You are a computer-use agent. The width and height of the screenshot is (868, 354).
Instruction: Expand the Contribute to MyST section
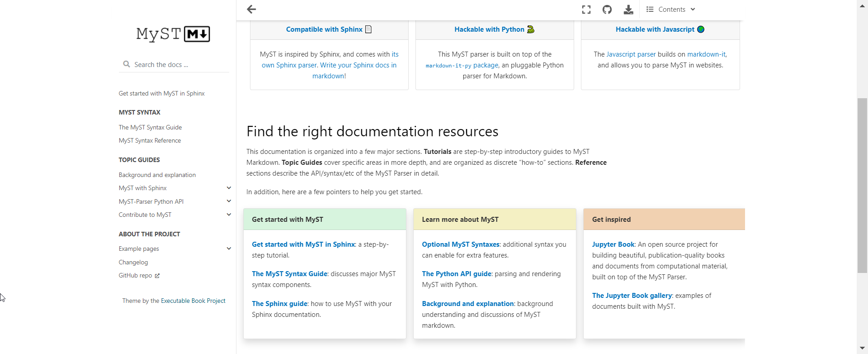[229, 215]
